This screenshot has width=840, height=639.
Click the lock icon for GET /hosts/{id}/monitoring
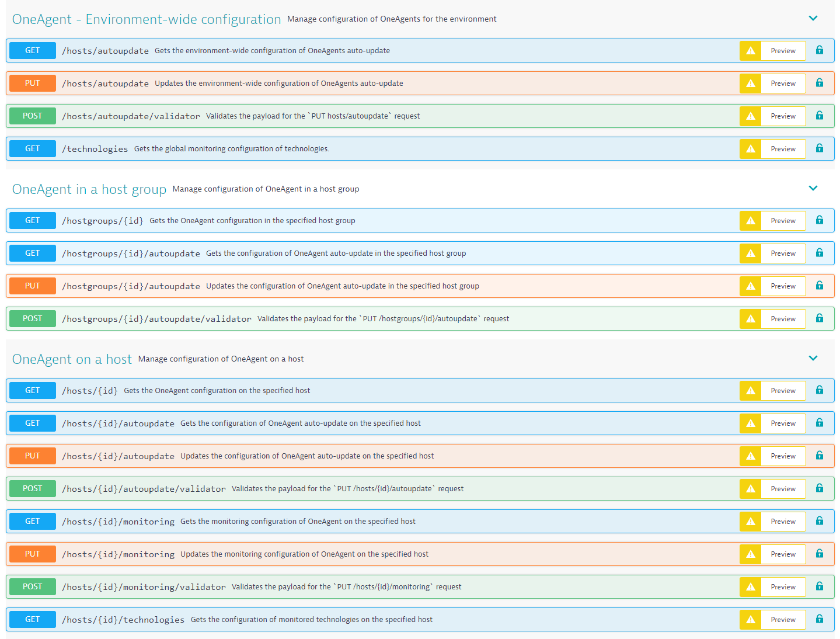pos(820,521)
